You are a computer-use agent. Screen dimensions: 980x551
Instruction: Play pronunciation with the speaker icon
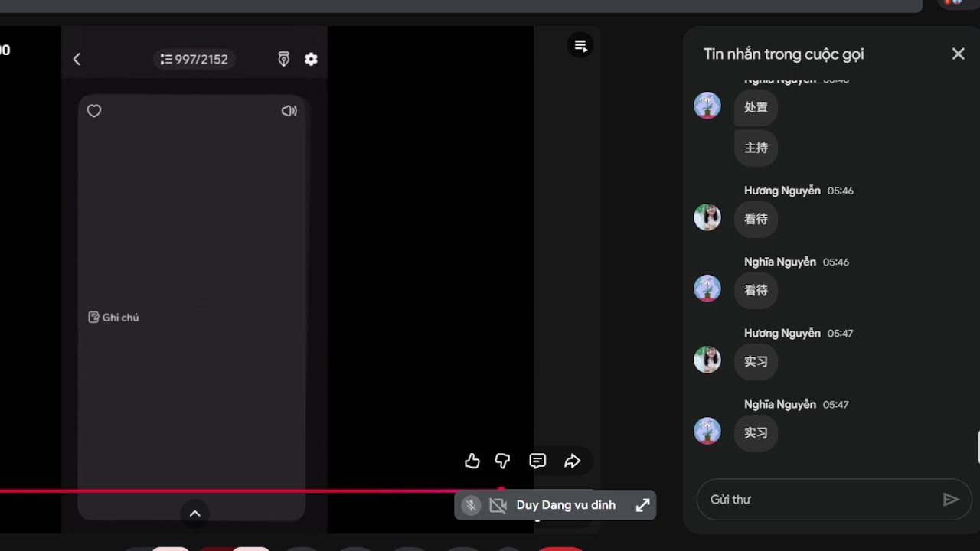coord(289,111)
